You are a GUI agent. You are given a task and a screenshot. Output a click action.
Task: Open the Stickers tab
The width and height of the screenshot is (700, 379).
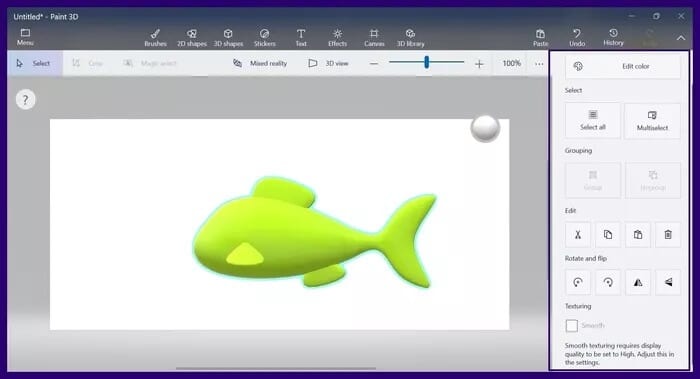(265, 37)
